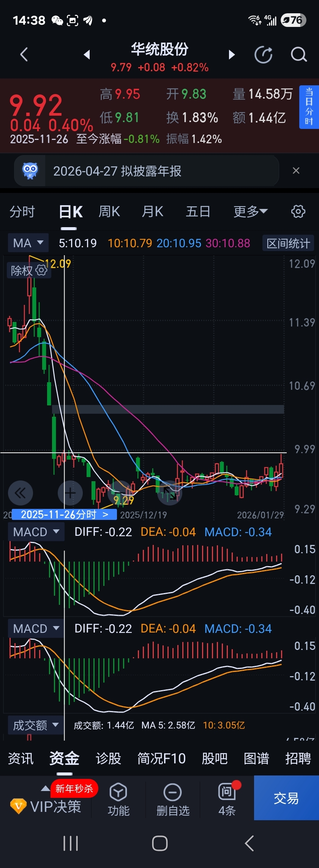Screen dimensions: 319x868
Task: Switch to the previous stock triangle
Action: [87, 55]
